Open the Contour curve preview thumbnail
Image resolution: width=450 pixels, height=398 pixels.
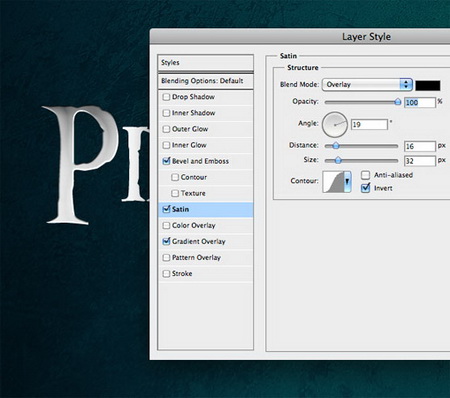tap(333, 181)
